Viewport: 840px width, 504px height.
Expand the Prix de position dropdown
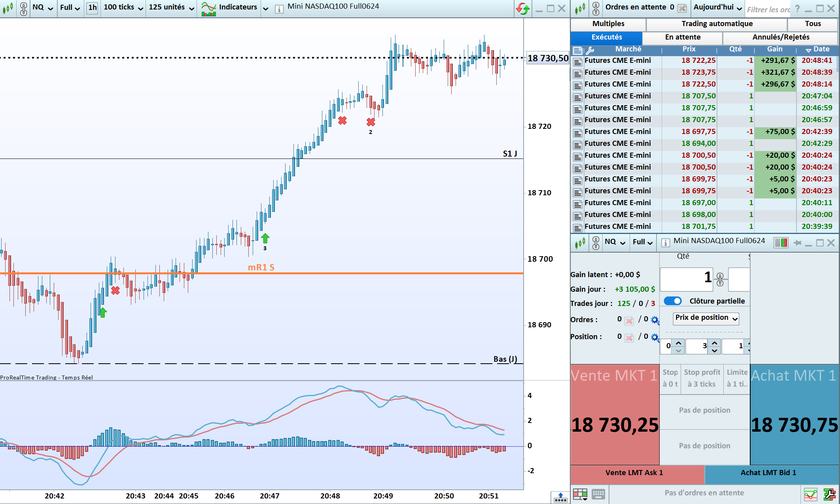[706, 318]
